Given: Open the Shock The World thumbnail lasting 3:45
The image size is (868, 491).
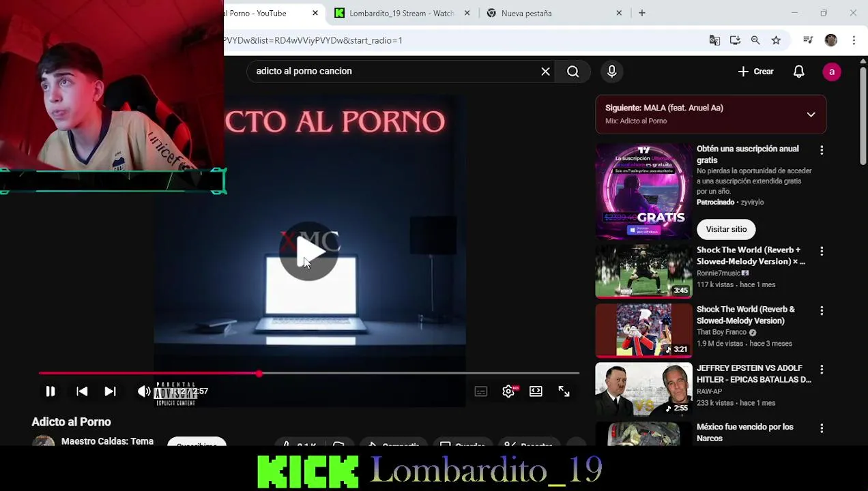Looking at the screenshot, I should click(643, 271).
